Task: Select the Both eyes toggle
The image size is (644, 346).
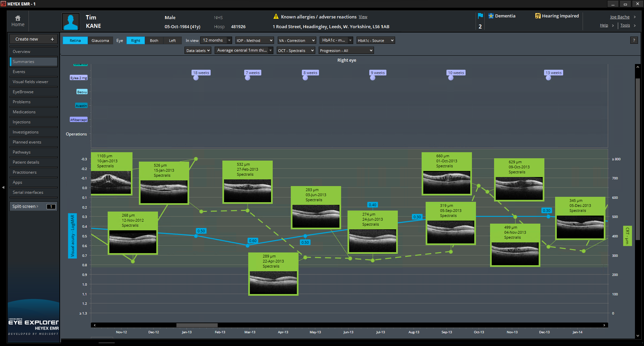Action: point(154,41)
